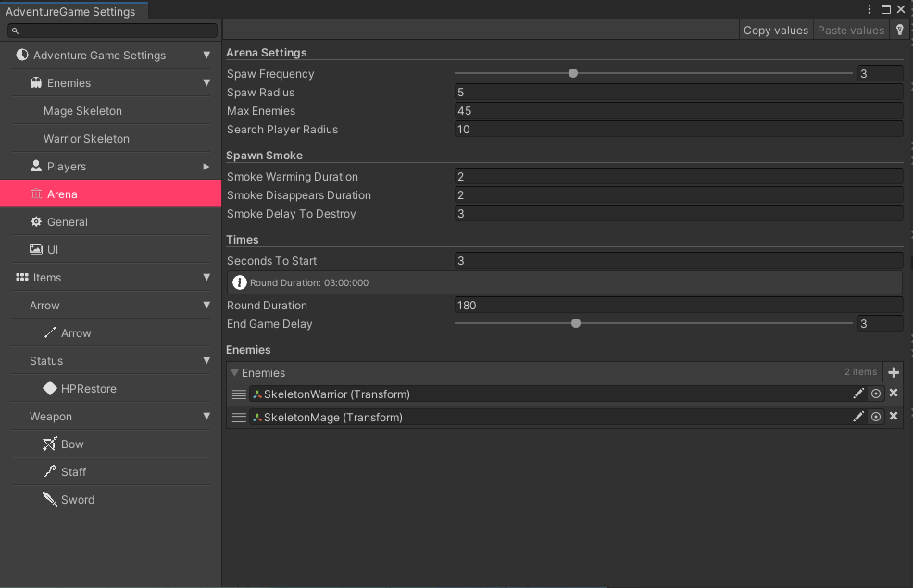Screen dimensions: 913x588
Task: Open object picker for SkeletonMage
Action: click(876, 417)
